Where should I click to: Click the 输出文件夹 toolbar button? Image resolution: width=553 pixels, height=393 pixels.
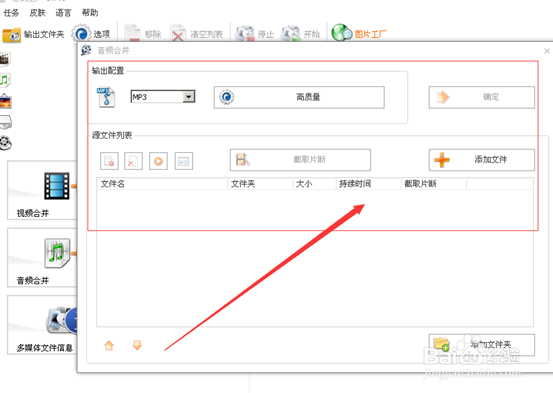[x=33, y=34]
